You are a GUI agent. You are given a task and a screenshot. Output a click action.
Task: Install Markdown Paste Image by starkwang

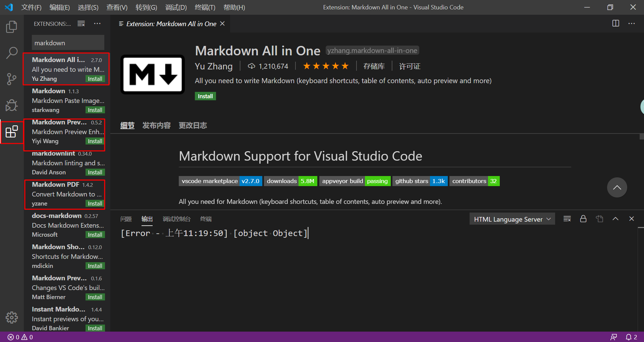pyautogui.click(x=95, y=110)
